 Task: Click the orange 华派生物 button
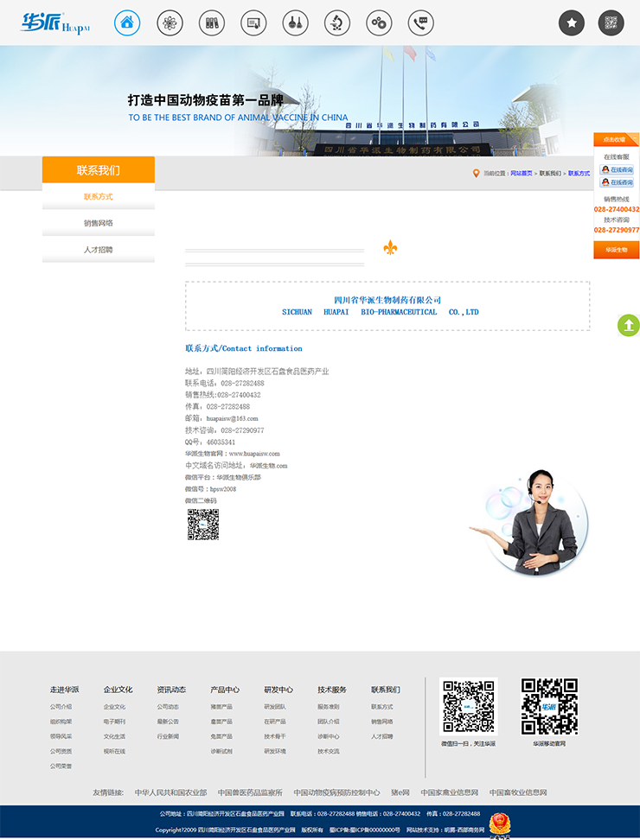pos(616,250)
